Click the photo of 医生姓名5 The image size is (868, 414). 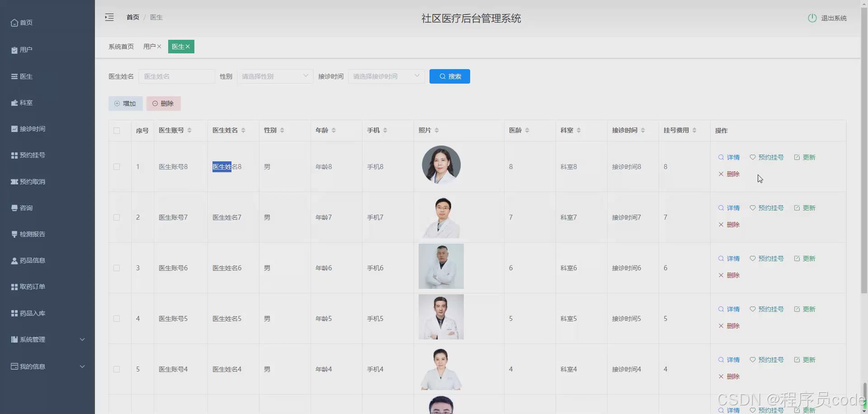click(x=441, y=317)
